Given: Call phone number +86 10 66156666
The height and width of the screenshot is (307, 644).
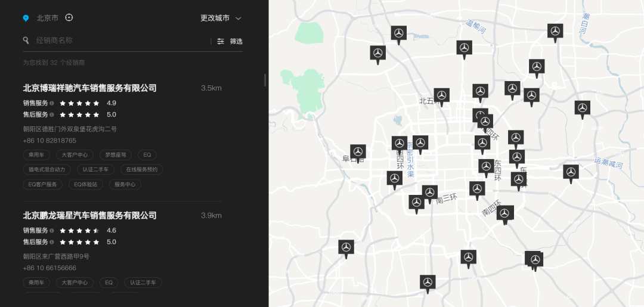Looking at the screenshot, I should coord(49,268).
